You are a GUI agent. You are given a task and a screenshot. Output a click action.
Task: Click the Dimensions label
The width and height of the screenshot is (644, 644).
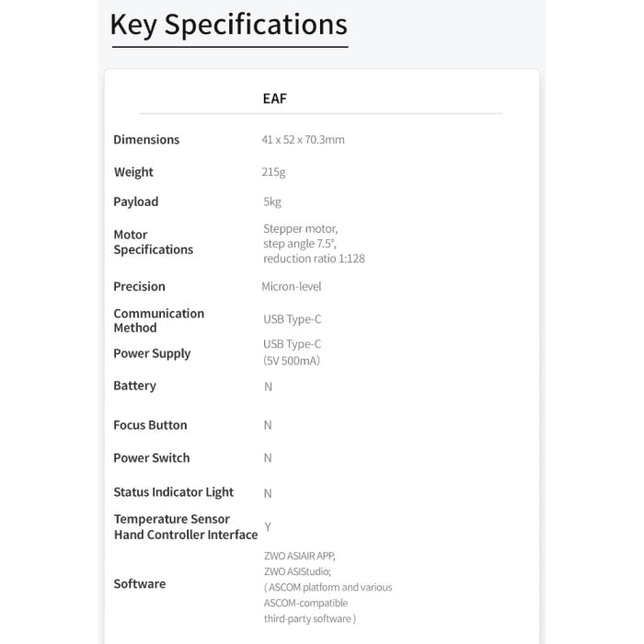tap(146, 140)
